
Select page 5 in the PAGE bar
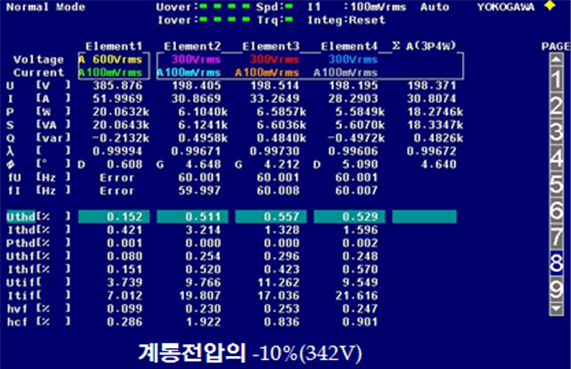pos(556,185)
